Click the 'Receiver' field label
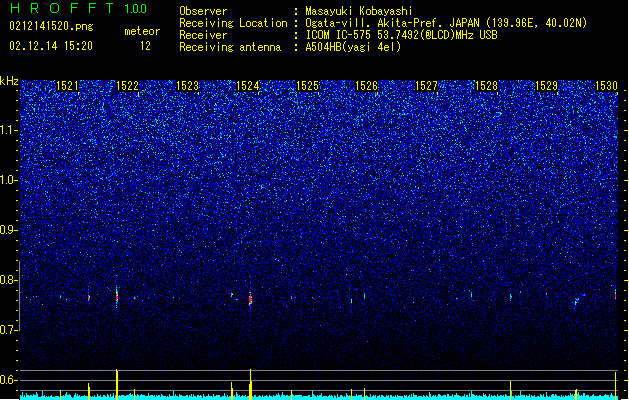The width and height of the screenshot is (629, 400). pyautogui.click(x=203, y=35)
